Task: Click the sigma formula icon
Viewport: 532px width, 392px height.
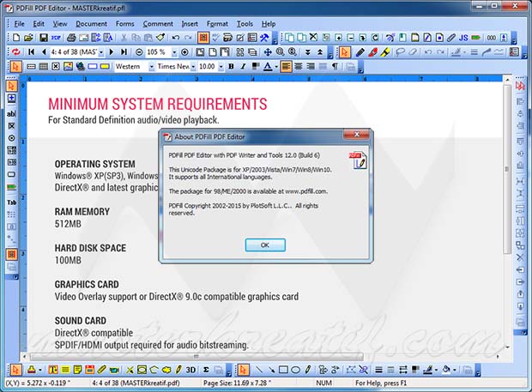Action: click(x=206, y=370)
